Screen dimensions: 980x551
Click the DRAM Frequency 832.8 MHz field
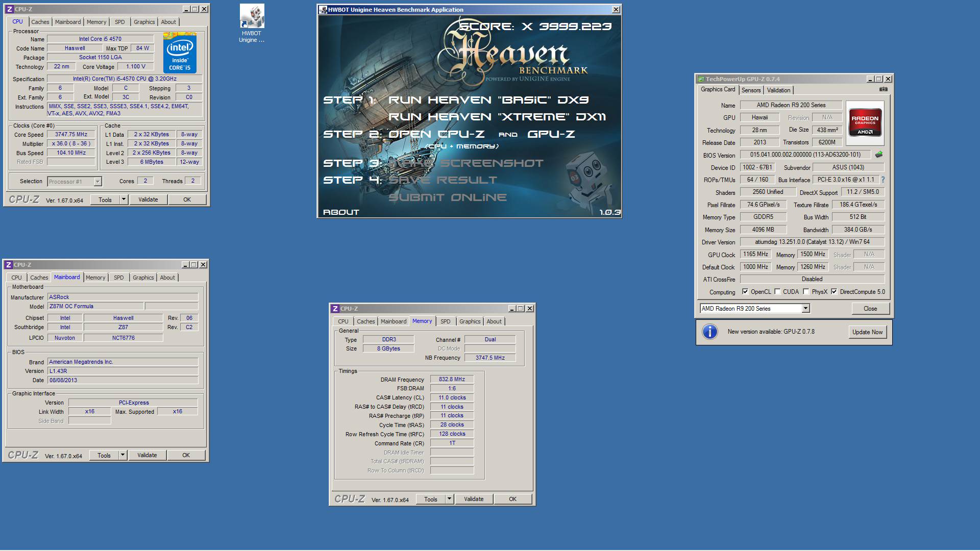pyautogui.click(x=452, y=379)
